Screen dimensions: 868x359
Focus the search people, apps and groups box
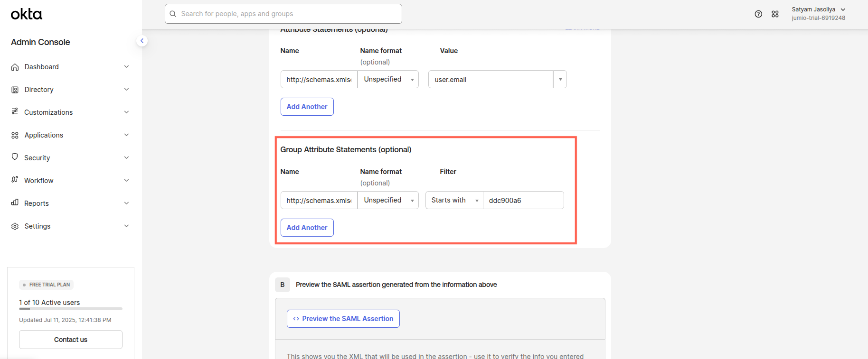[283, 14]
